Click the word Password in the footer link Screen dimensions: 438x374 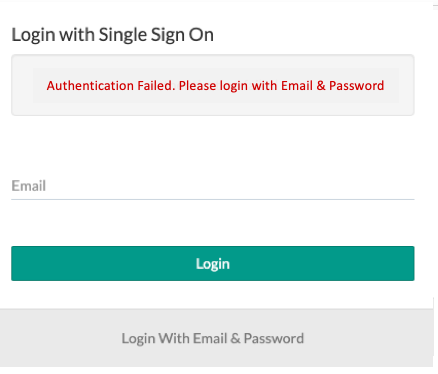click(x=274, y=338)
